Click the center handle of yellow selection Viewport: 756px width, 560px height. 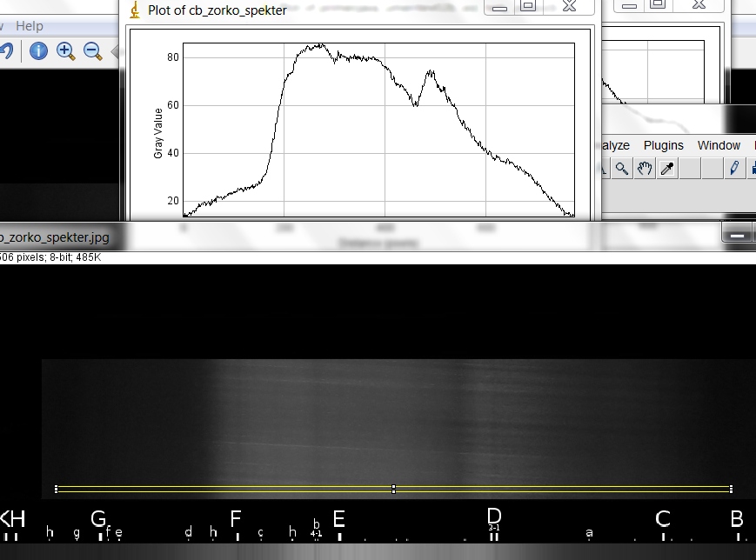point(394,490)
